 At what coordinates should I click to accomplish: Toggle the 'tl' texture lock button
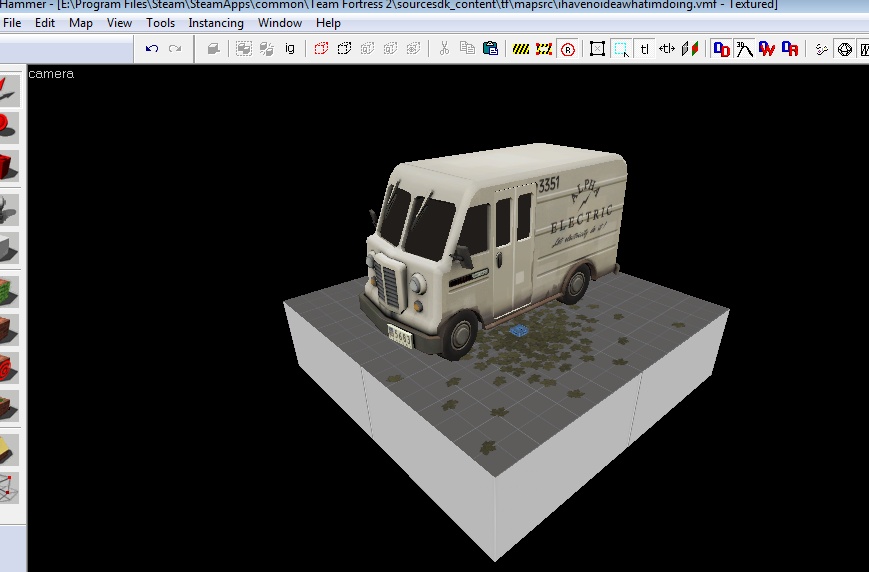coord(644,49)
